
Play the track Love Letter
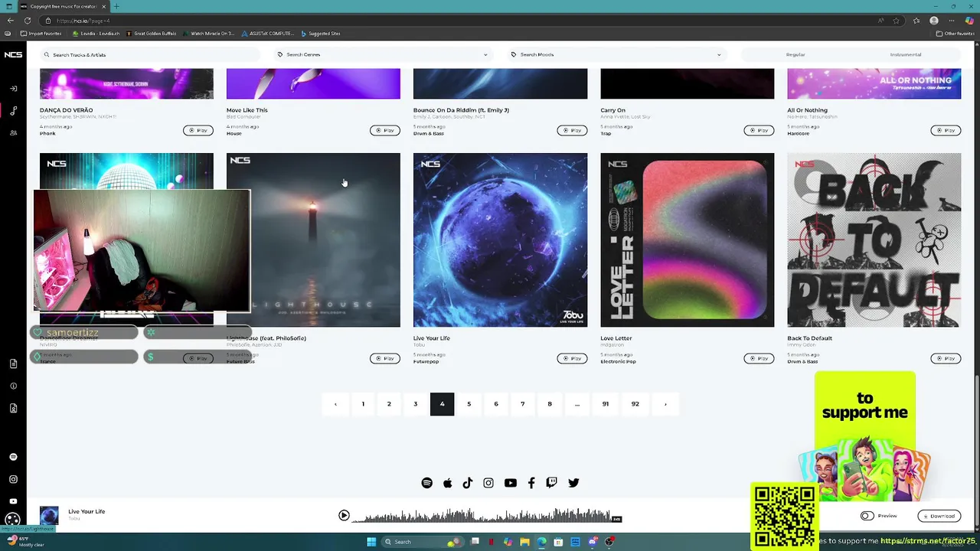759,358
